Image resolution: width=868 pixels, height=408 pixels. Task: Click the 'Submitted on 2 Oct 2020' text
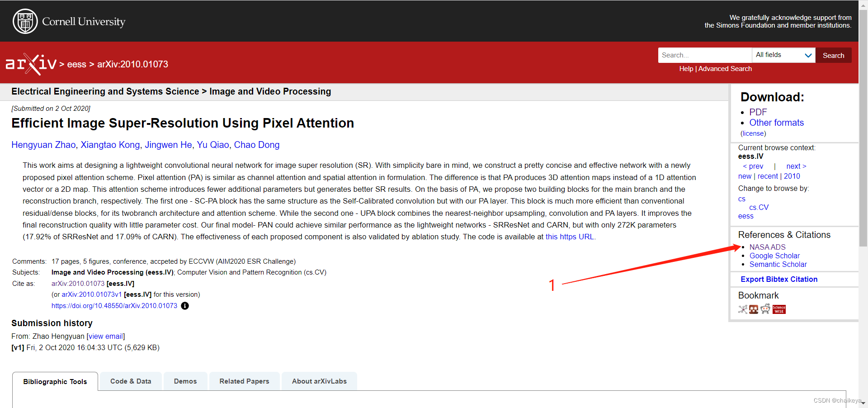[51, 109]
